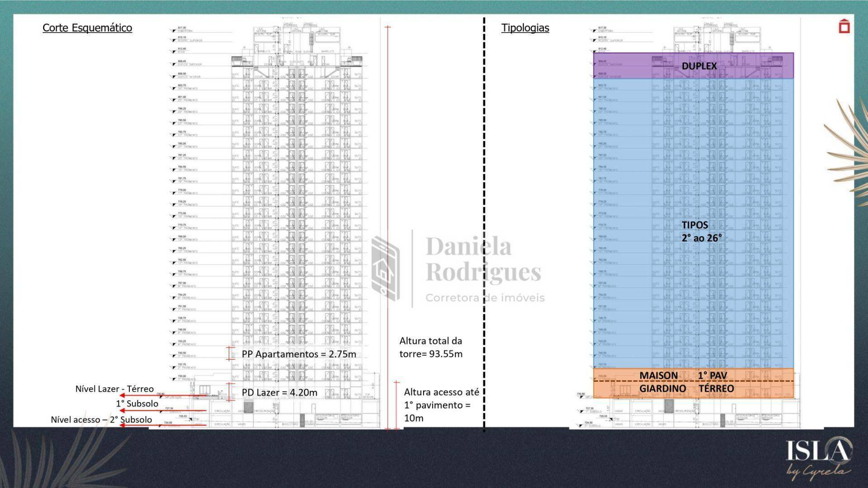Click the red Cyrela logo icon

844,26
